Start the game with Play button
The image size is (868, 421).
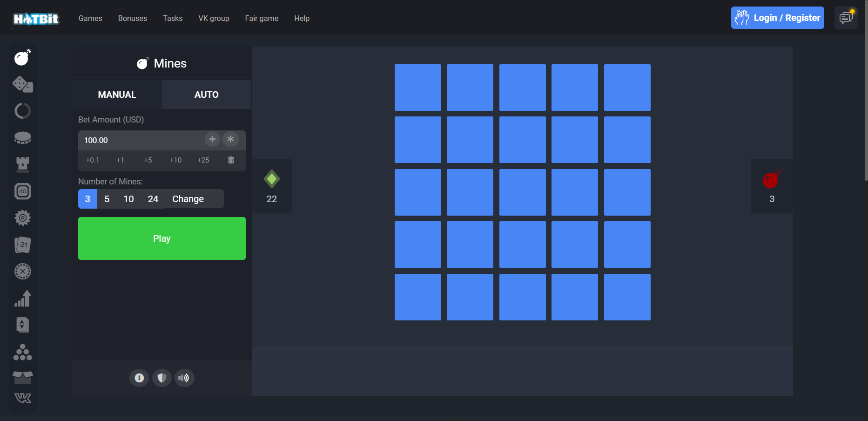(x=162, y=238)
